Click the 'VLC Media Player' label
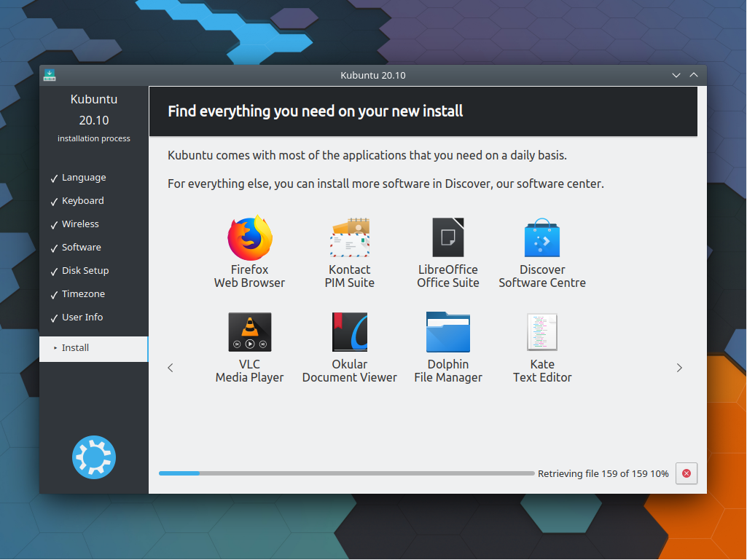747x560 pixels. click(x=250, y=371)
